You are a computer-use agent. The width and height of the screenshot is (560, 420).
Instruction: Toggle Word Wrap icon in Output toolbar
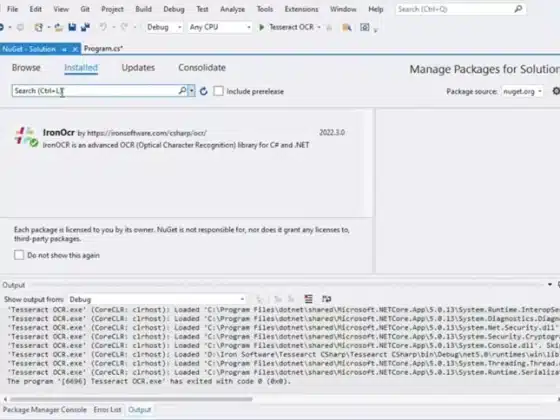pos(326,299)
